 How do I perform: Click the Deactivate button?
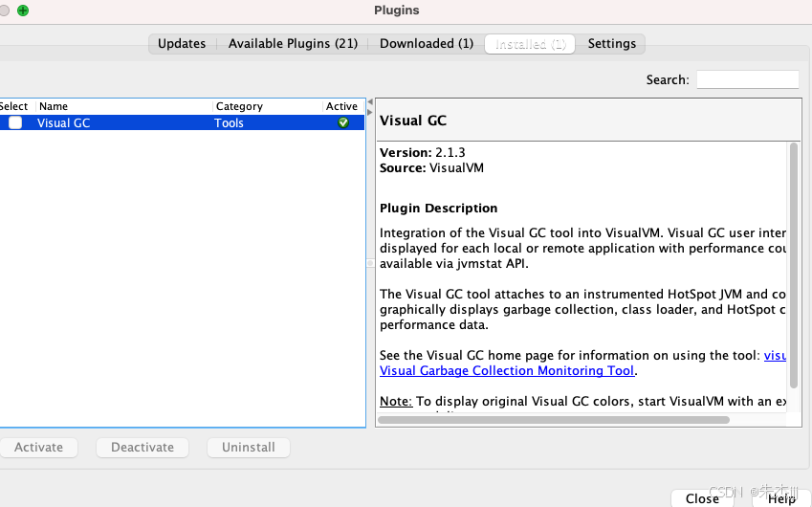[143, 448]
